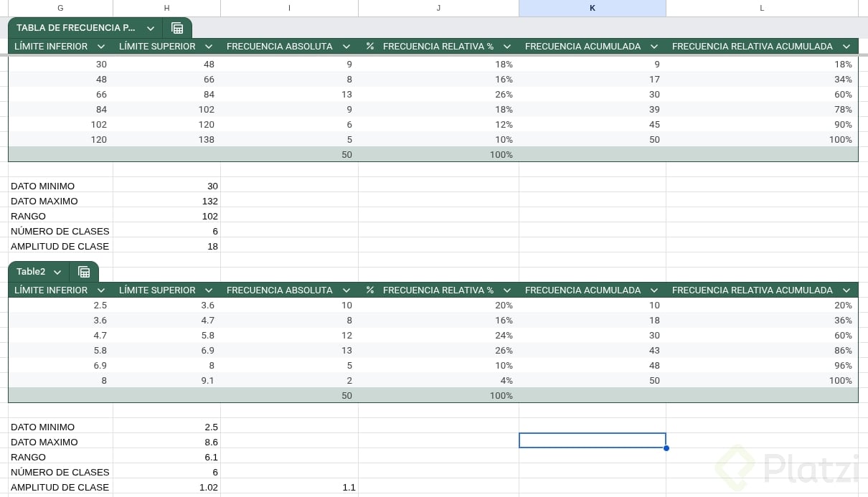The image size is (868, 497).
Task: Click the fill handle of the selected cell
Action: click(x=666, y=448)
